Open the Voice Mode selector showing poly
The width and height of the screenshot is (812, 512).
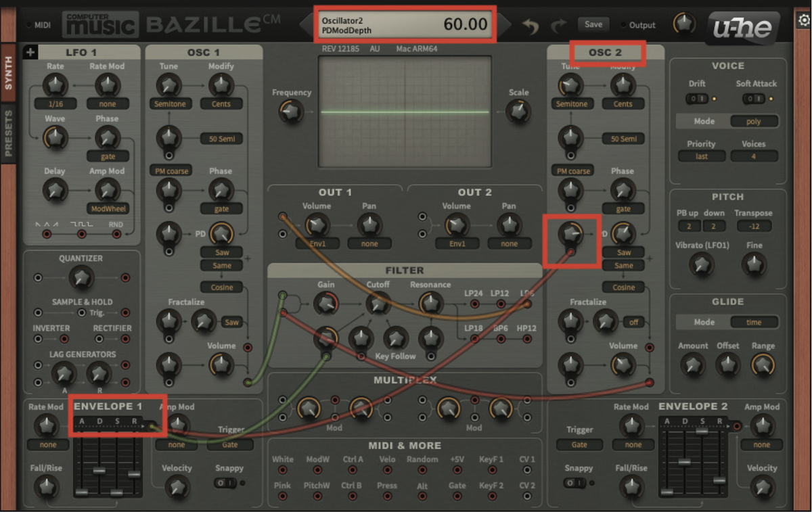coord(754,121)
